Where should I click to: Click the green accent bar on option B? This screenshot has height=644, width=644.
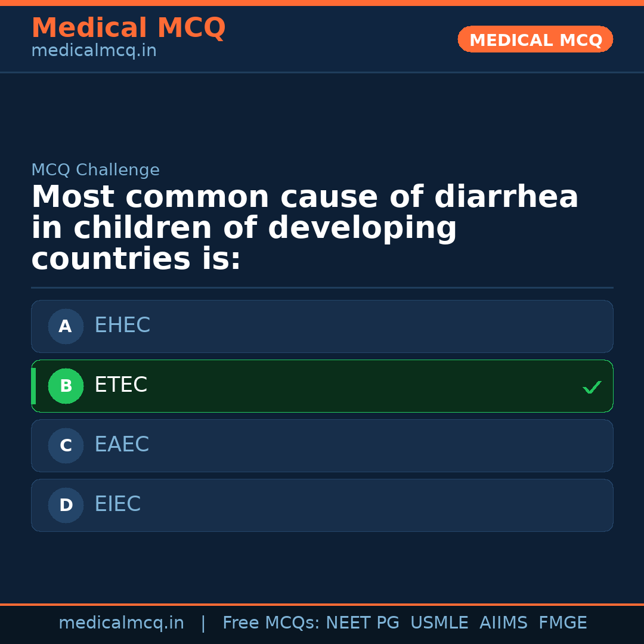33,386
